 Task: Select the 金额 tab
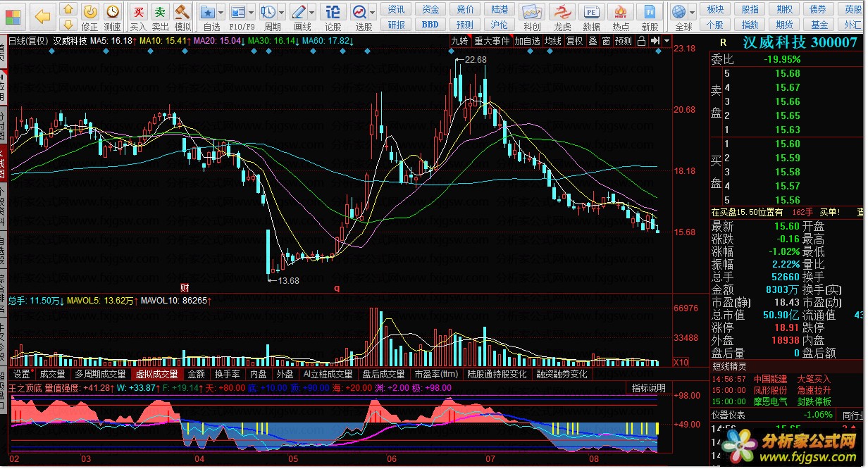[x=196, y=374]
